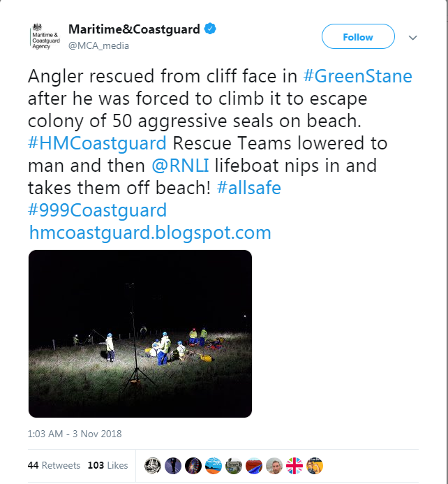Open the #HMCoastguard hashtag link

point(97,144)
